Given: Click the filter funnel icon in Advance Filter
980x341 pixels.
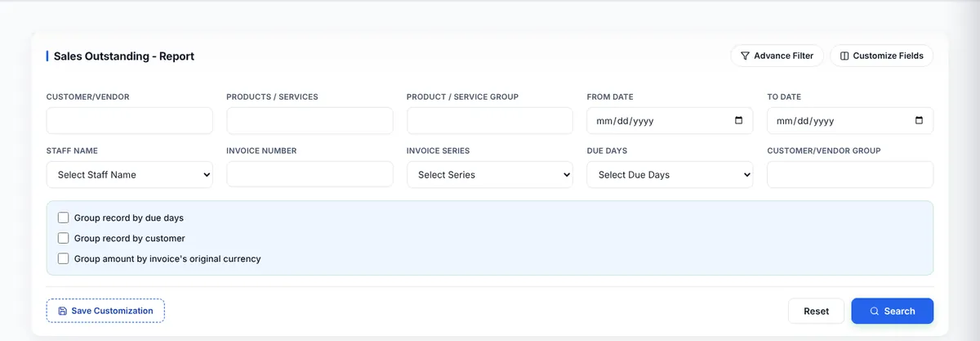Looking at the screenshot, I should tap(745, 56).
